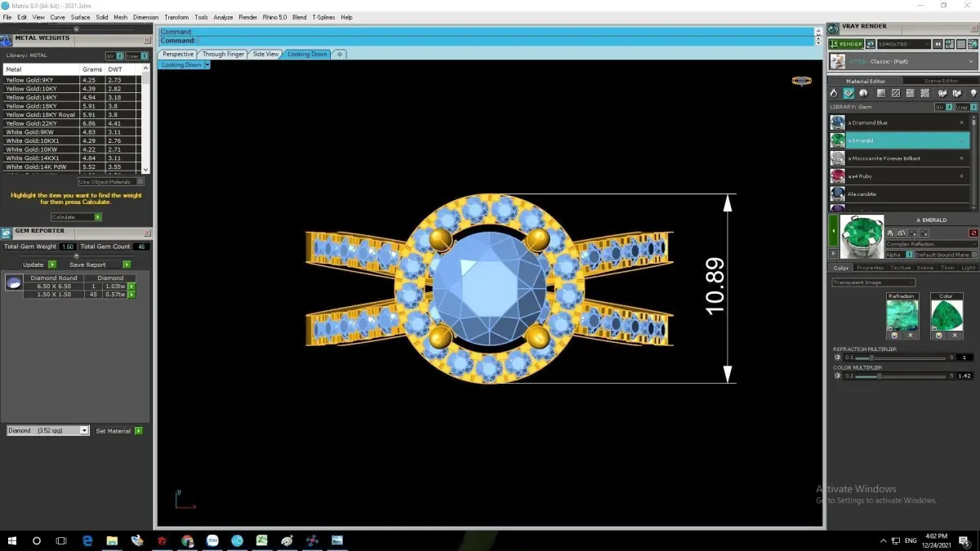Click the play arrow below emerald preview
Image resolution: width=980 pixels, height=551 pixels.
pos(834,253)
